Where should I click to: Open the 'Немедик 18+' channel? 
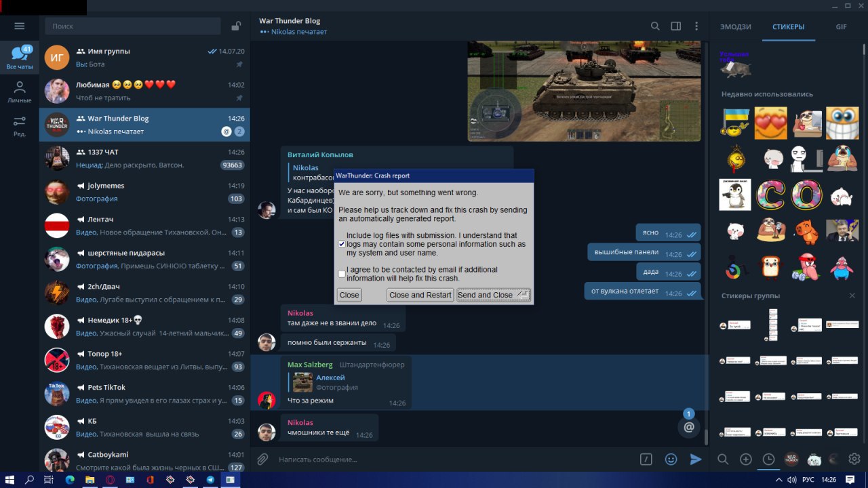coord(144,326)
